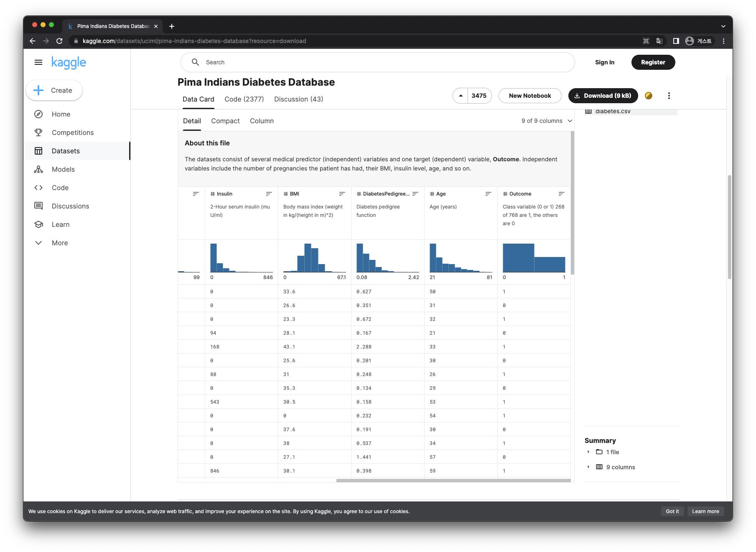Click the pedigree value 2.288
Viewport: 756px width, 552px height.
(x=364, y=347)
